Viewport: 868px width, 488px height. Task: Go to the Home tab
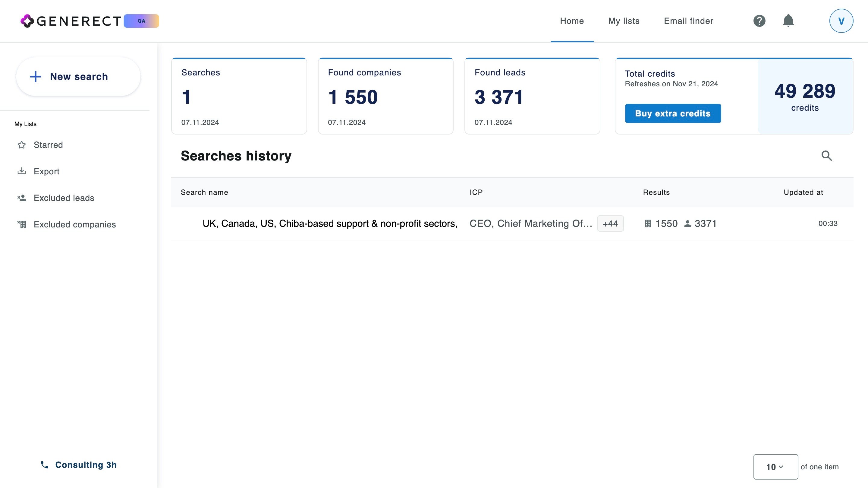click(572, 21)
